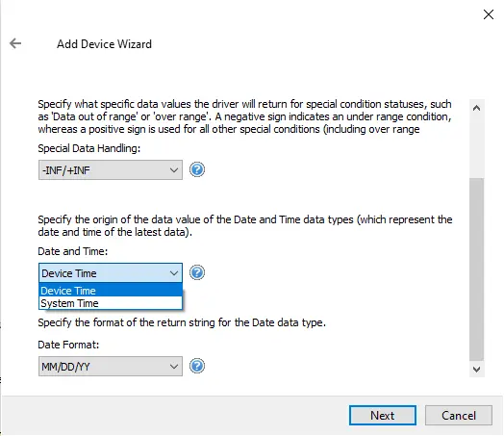Viewport: 504px width, 436px height.
Task: Open help for Special Data Handling
Action: tap(197, 169)
